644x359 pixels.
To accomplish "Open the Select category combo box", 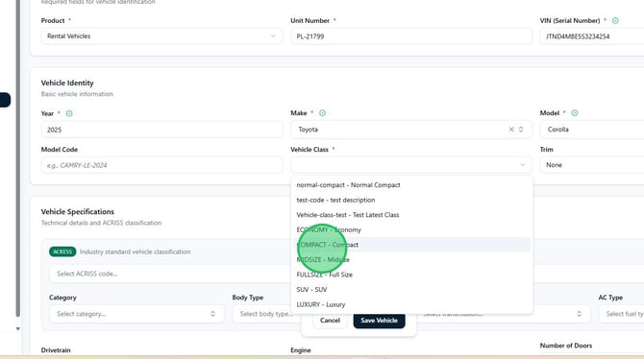I will coord(136,314).
